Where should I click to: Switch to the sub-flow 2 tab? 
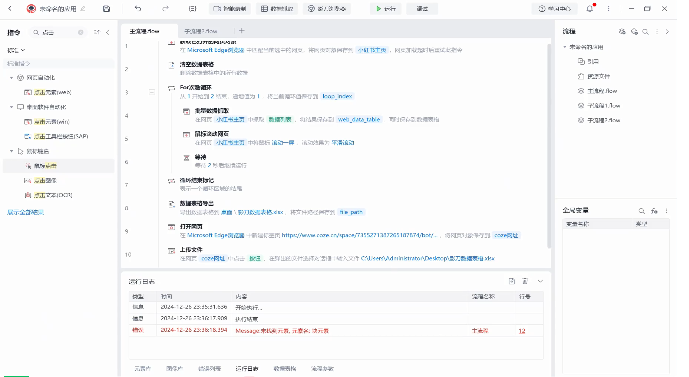click(x=200, y=31)
